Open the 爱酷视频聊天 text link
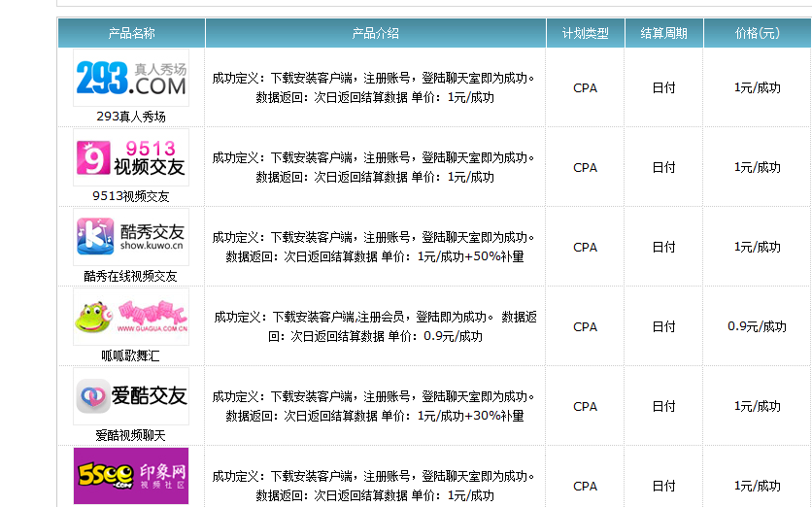The width and height of the screenshot is (812, 507). point(131,435)
